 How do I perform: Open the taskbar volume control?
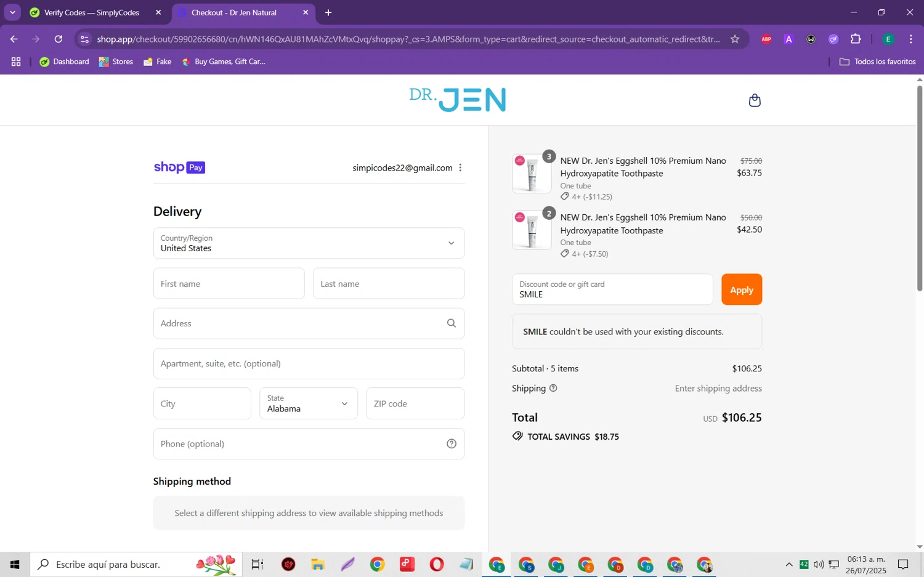(819, 564)
